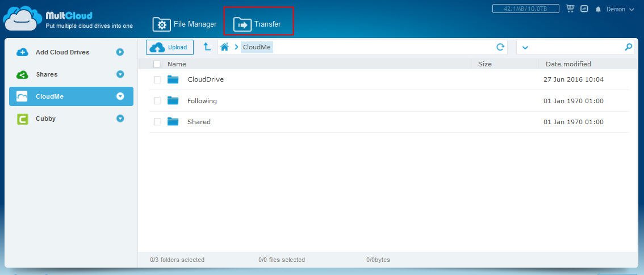Click the Upload button
The width and height of the screenshot is (644, 275).
pos(170,47)
